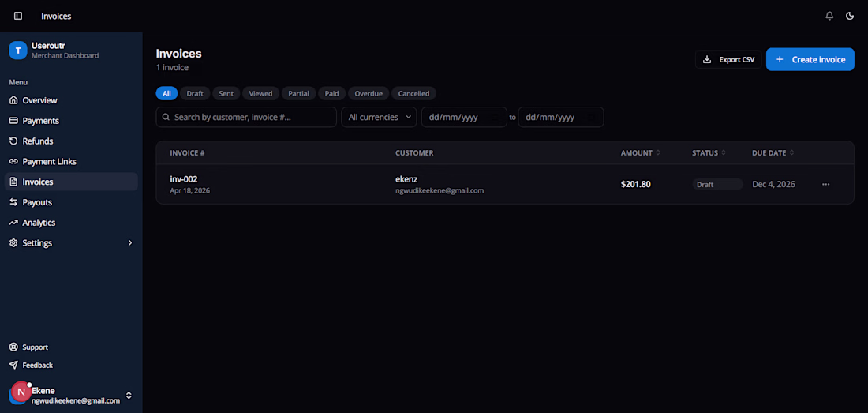The width and height of the screenshot is (868, 413).
Task: Filter by Draft status
Action: coord(195,93)
